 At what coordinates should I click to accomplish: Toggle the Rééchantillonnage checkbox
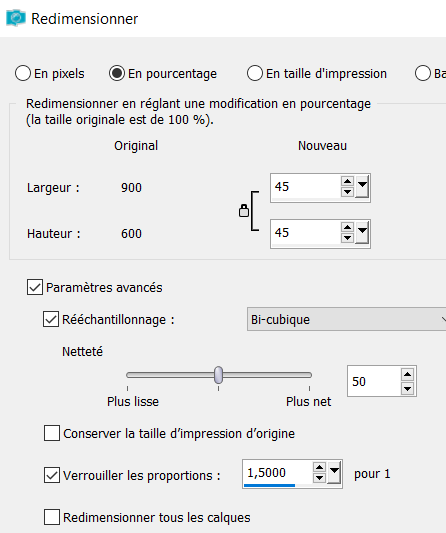click(x=51, y=319)
